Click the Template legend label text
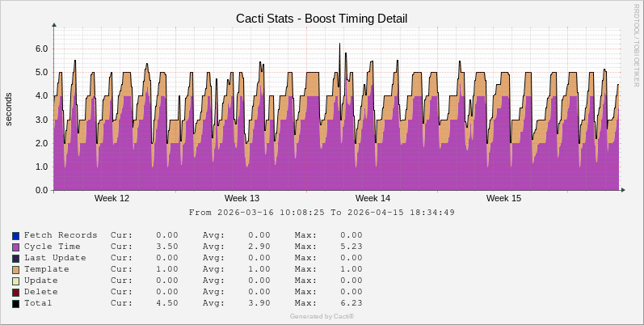 (47, 269)
